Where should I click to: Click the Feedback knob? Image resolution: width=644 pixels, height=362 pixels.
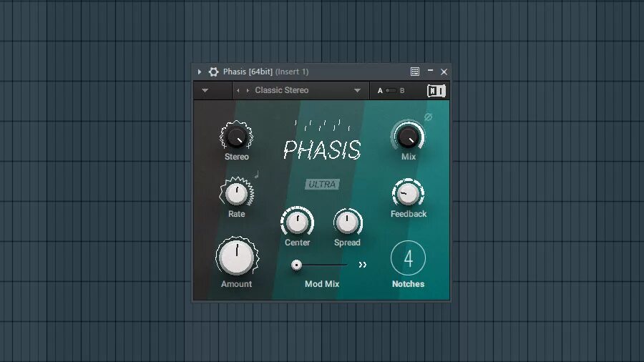(408, 194)
